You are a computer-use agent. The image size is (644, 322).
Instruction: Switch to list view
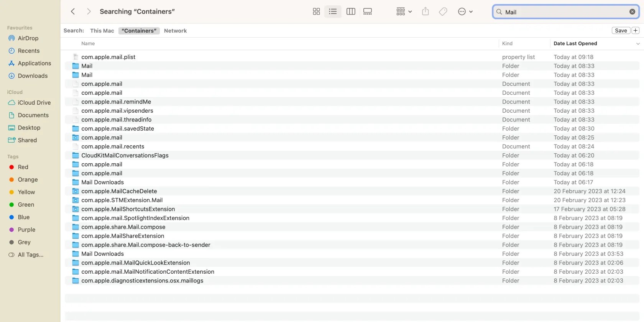tap(333, 11)
